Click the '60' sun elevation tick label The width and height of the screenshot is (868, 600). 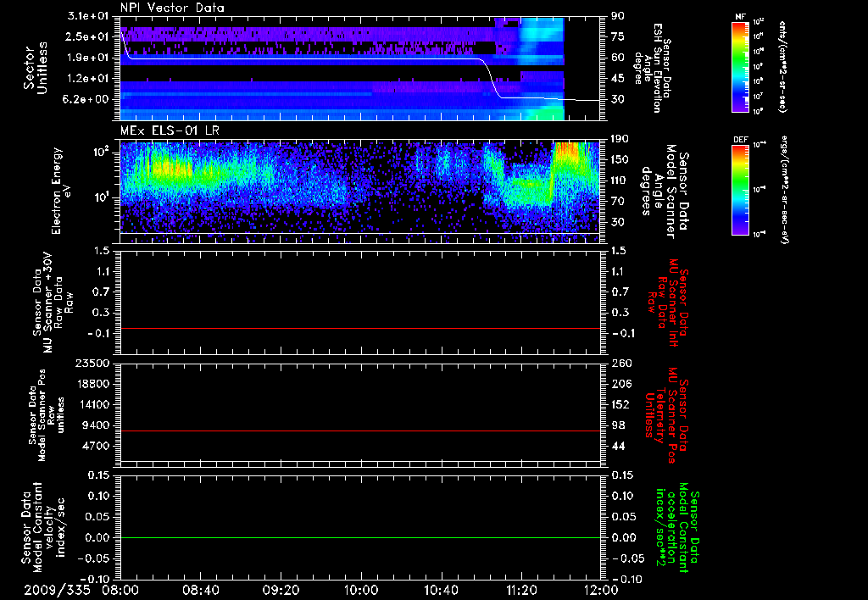[x=618, y=58]
